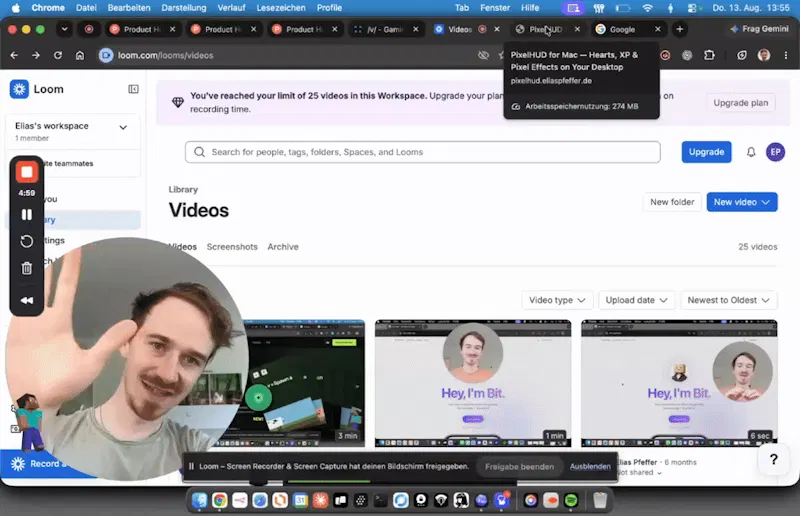Open Control Center in the menu bar
800x516 pixels.
(692, 8)
